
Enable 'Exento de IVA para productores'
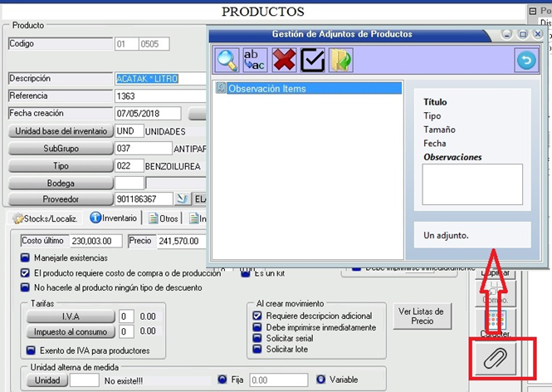pos(32,350)
